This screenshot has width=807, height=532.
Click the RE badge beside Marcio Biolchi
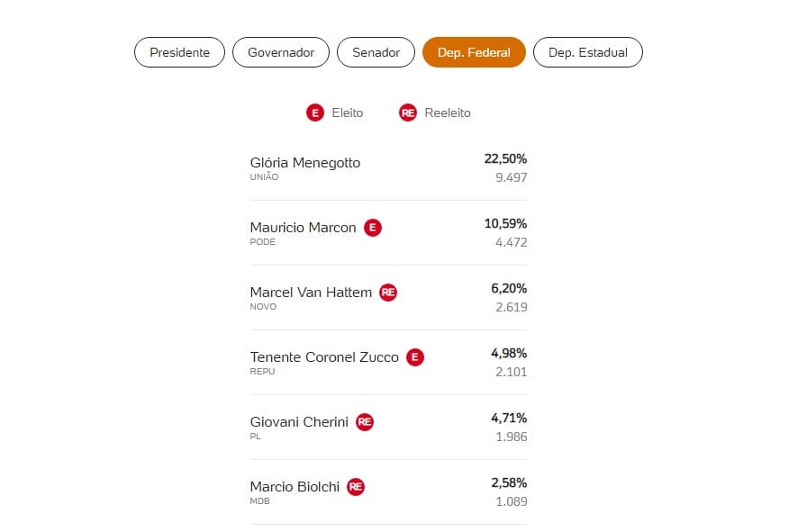point(355,487)
